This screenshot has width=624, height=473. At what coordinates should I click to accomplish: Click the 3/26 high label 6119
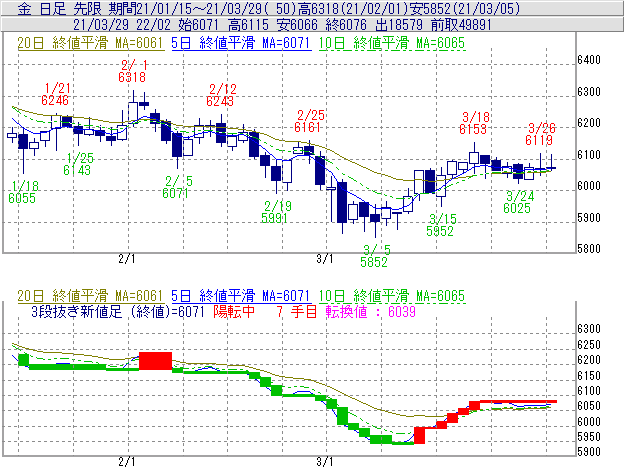pos(539,140)
